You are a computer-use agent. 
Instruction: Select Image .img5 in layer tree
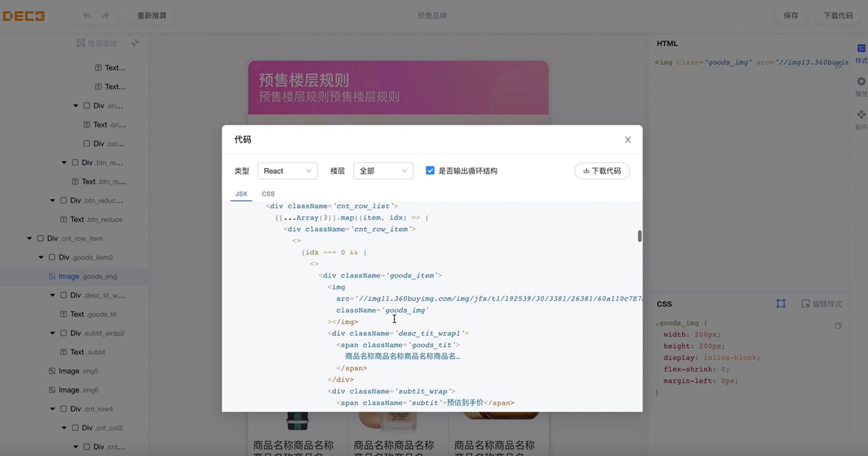(78, 371)
